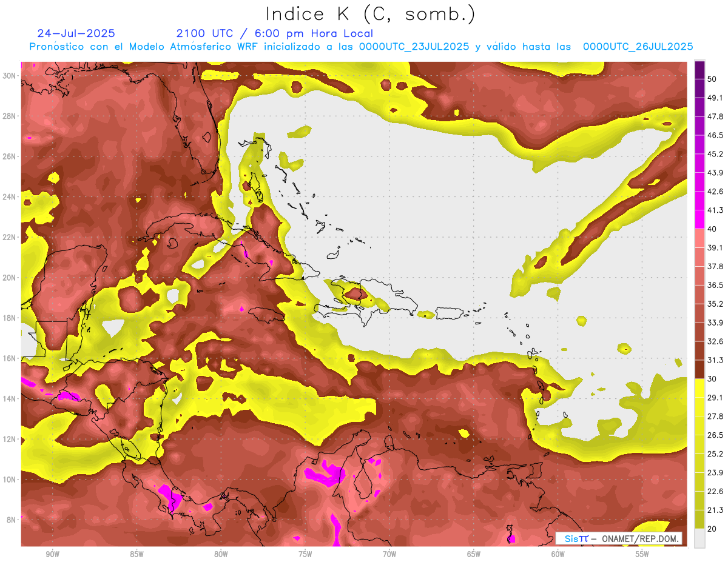This screenshot has width=728, height=562.
Task: Click the pink legend swatch between 39.1 and 40
Action: point(699,238)
